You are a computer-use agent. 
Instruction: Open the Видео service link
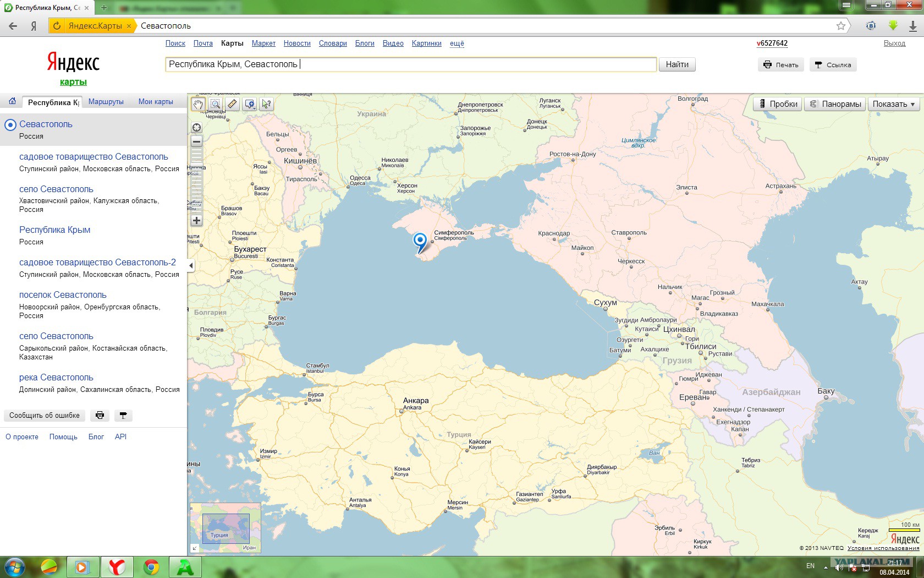(x=393, y=43)
